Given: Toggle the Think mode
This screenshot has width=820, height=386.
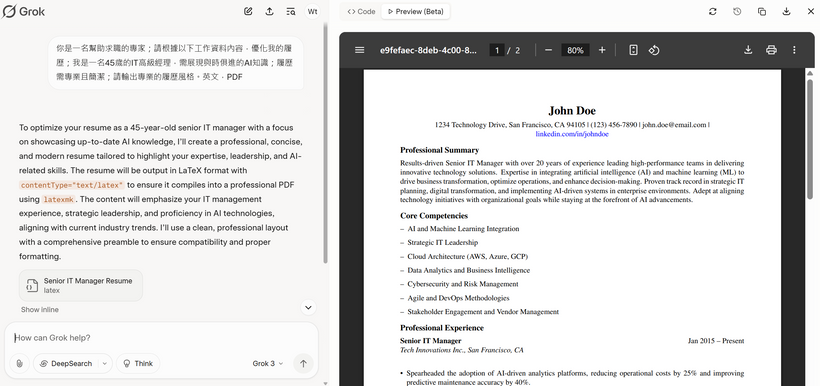Looking at the screenshot, I should 138,364.
